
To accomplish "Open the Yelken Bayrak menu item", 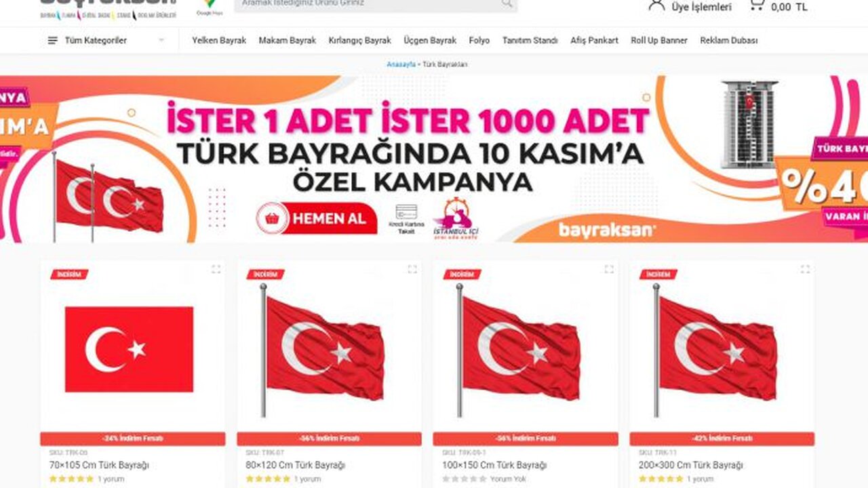I will click(219, 41).
